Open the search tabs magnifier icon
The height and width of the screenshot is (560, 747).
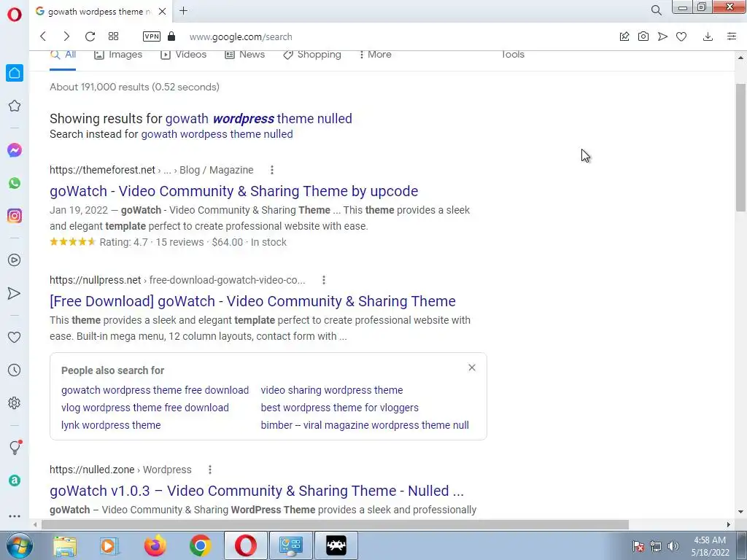point(656,10)
